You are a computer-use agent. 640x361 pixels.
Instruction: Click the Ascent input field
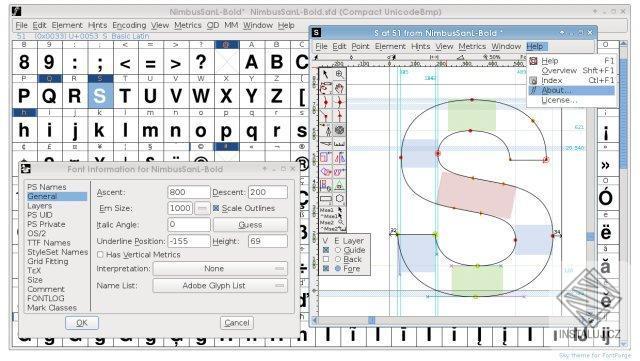[189, 192]
